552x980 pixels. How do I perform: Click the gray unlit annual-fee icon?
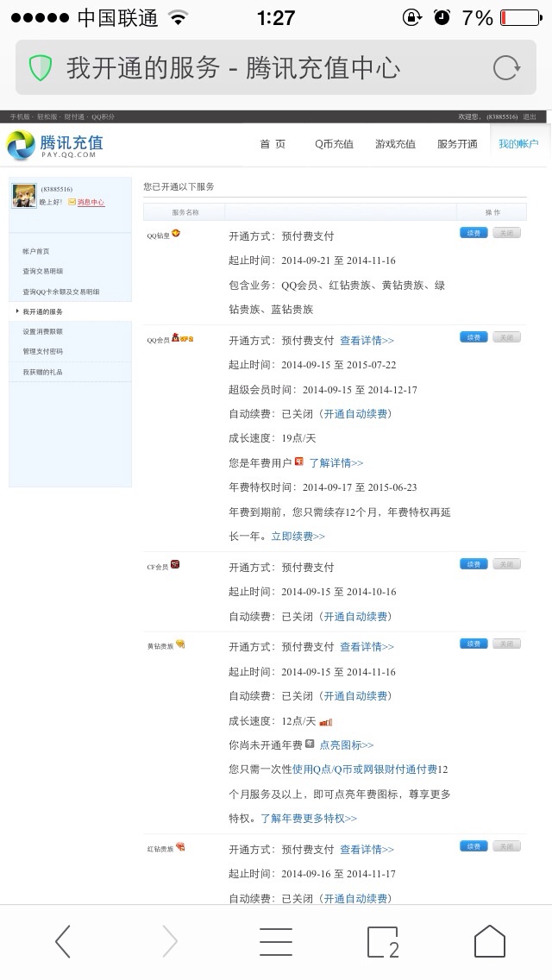(x=310, y=744)
